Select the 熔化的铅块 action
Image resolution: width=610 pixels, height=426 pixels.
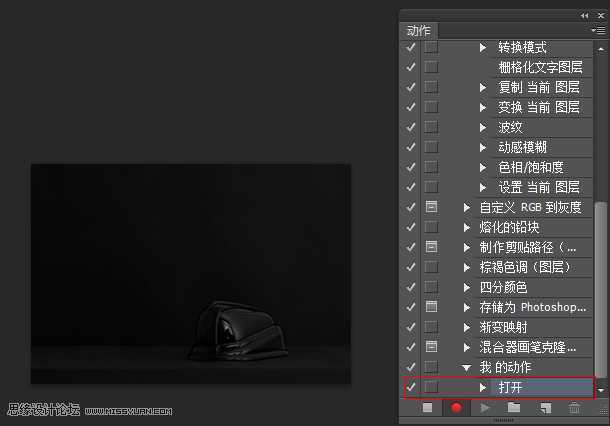pyautogui.click(x=509, y=227)
